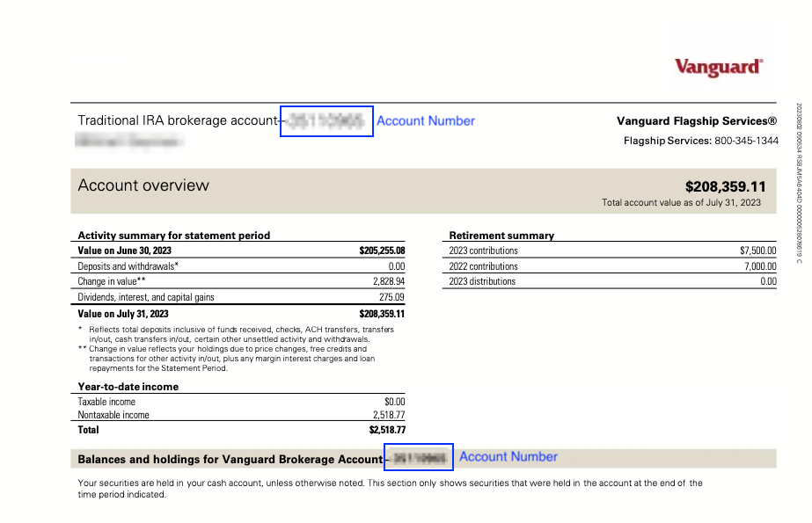This screenshot has width=812, height=523.
Task: Select the $205,255.08 amount
Action: coord(382,251)
